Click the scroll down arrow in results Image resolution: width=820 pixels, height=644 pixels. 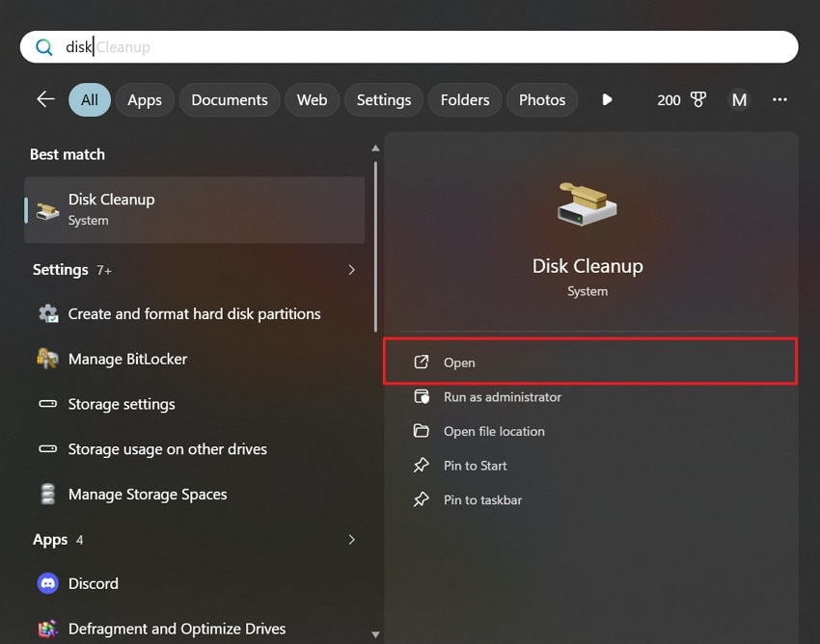coord(375,634)
